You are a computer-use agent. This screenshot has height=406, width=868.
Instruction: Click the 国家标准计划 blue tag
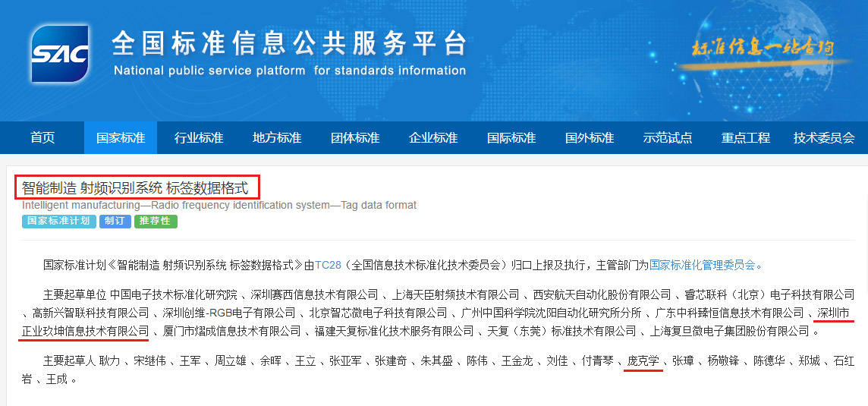[x=59, y=221]
